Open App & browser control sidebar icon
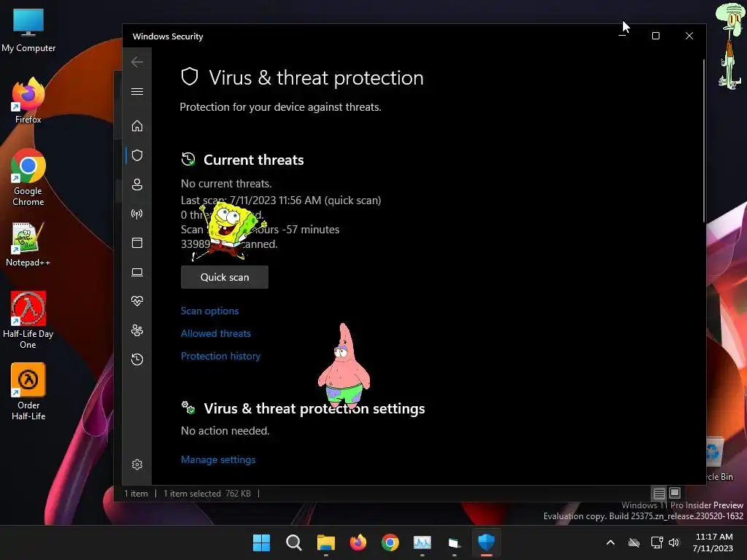Screen dimensions: 747x560 [137, 243]
